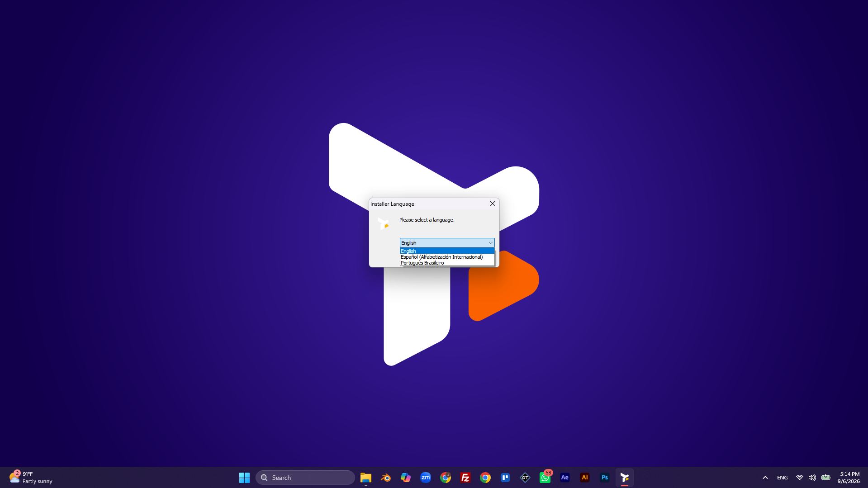Open the first Chrome icon with badge
The height and width of the screenshot is (488, 868).
(x=446, y=478)
